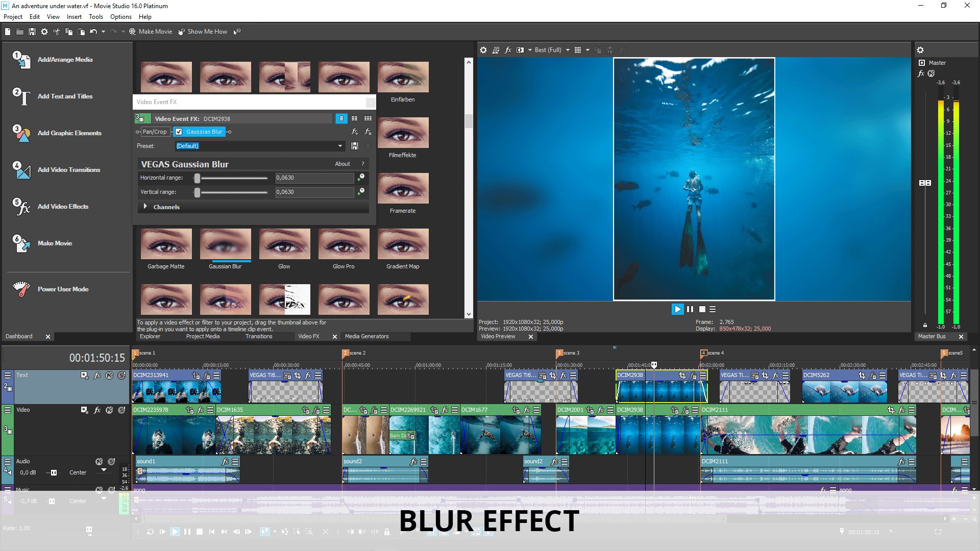Open video preview properties gear icon
This screenshot has width=980, height=551.
(x=483, y=50)
